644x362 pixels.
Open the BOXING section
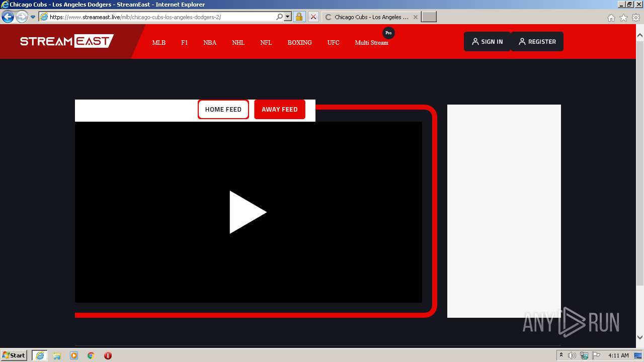pos(300,43)
